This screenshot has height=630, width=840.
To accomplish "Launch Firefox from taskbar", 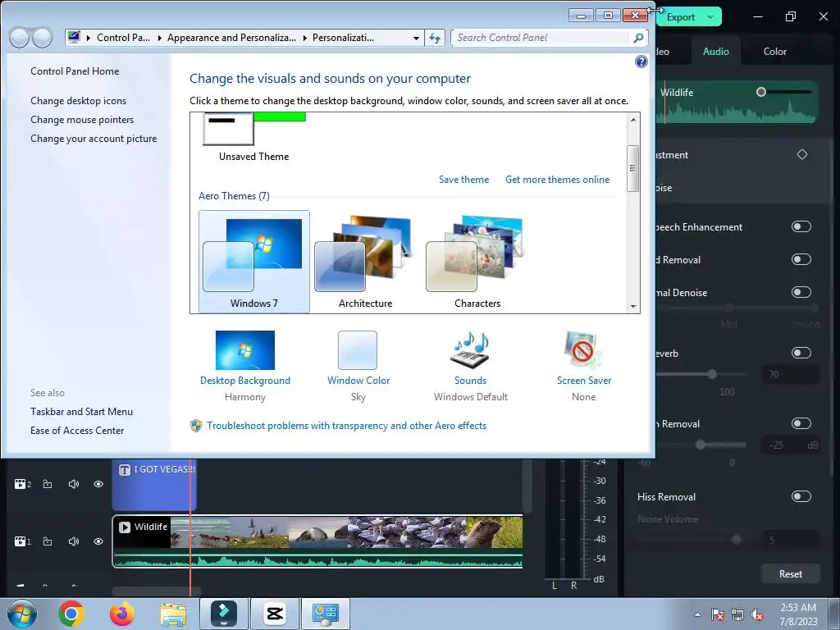I will (x=121, y=614).
